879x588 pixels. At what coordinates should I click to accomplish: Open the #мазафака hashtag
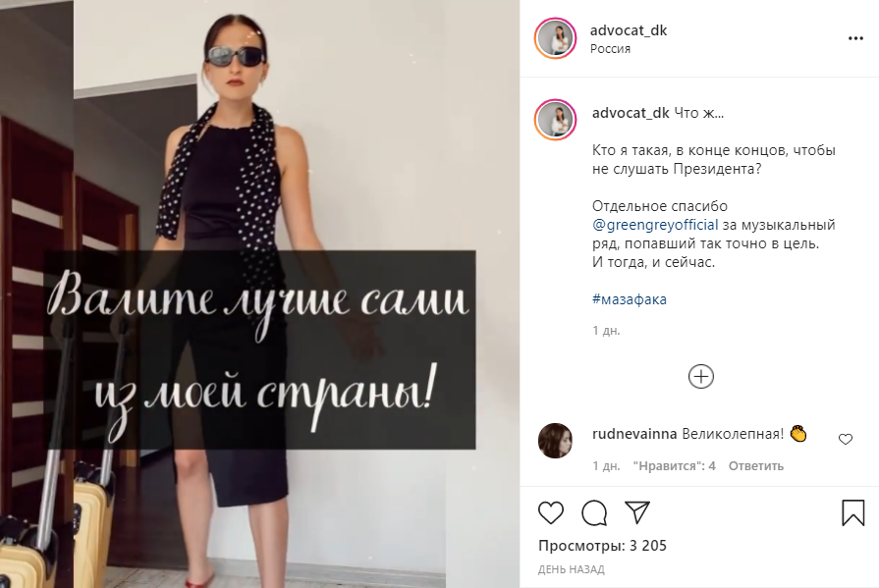[629, 299]
